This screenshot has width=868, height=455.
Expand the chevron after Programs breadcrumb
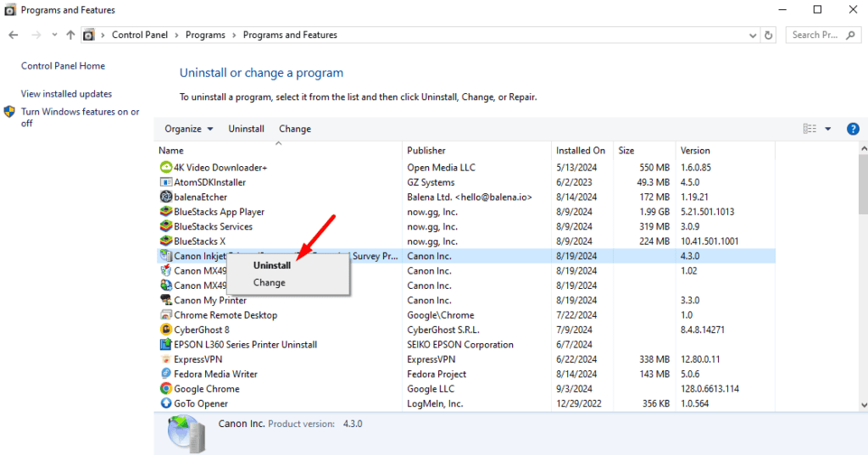pyautogui.click(x=234, y=35)
